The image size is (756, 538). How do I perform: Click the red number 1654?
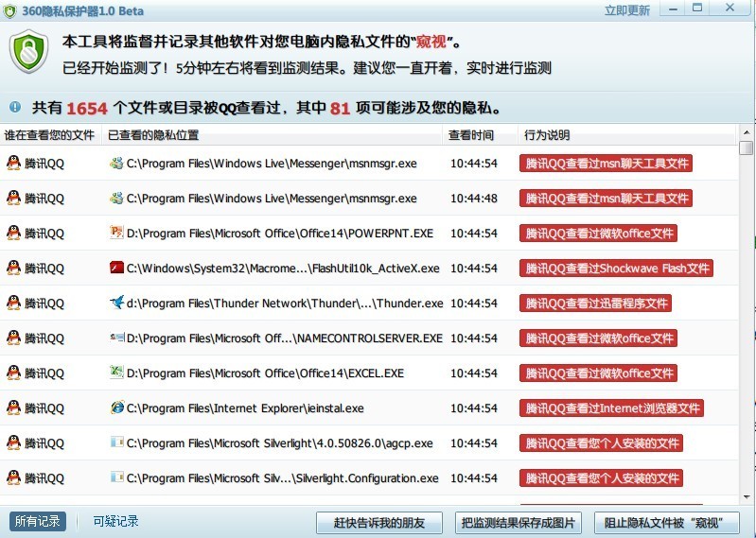[x=87, y=108]
